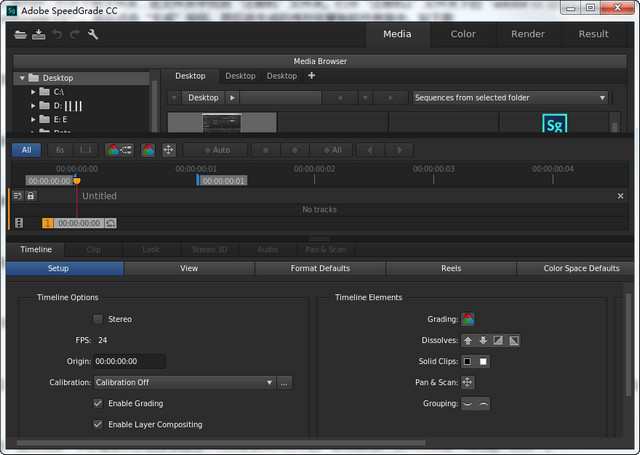Add a black Solid Clip
The image size is (640, 455).
tap(468, 362)
